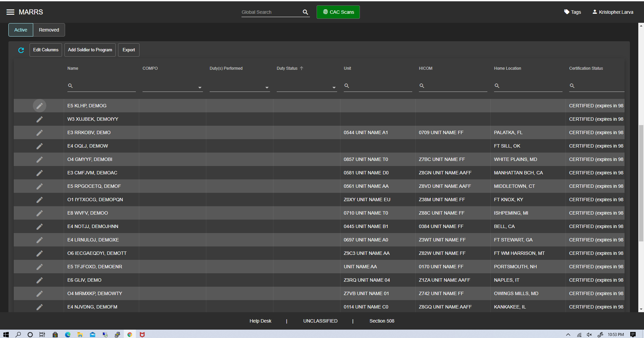Edit row E4 NOTJJ, DEMOJHNN

pos(40,226)
